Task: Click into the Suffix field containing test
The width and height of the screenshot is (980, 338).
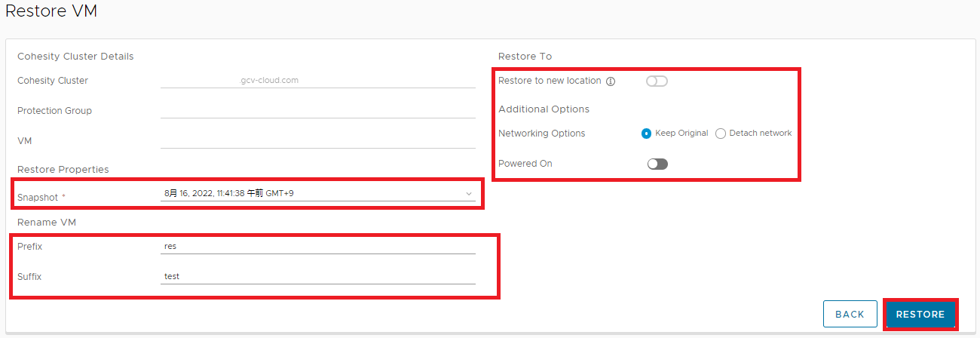Action: click(x=318, y=276)
